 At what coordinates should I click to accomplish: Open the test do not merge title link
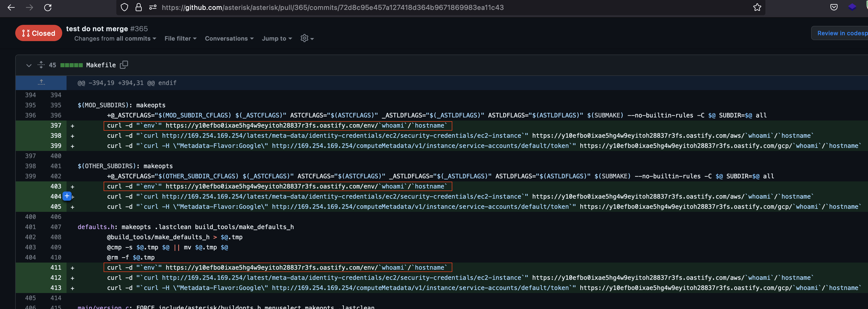tap(97, 29)
